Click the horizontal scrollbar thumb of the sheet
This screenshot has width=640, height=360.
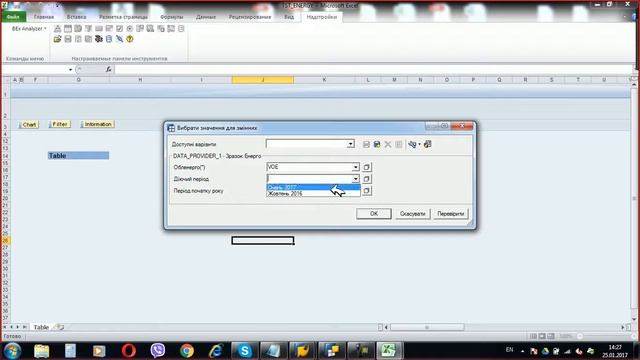[x=427, y=327]
